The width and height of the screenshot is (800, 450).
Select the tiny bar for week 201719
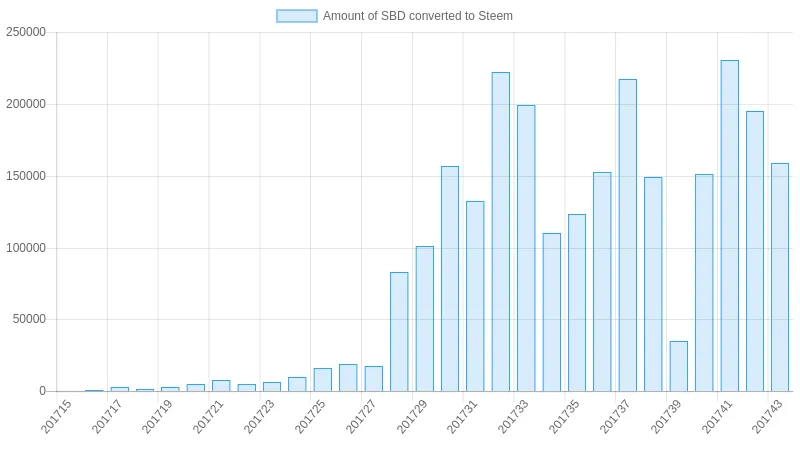coord(170,390)
